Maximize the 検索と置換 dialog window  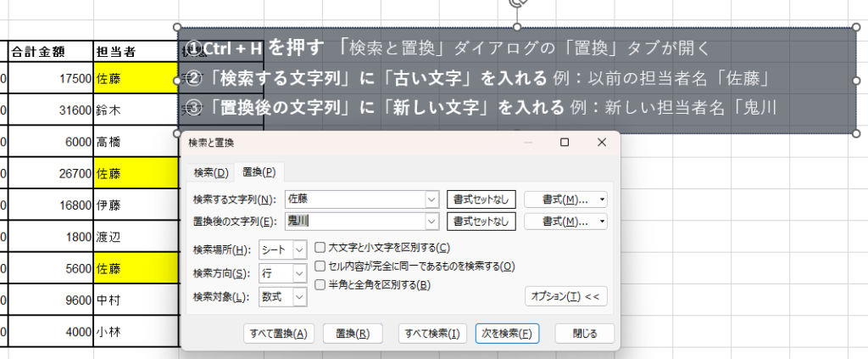coord(565,143)
